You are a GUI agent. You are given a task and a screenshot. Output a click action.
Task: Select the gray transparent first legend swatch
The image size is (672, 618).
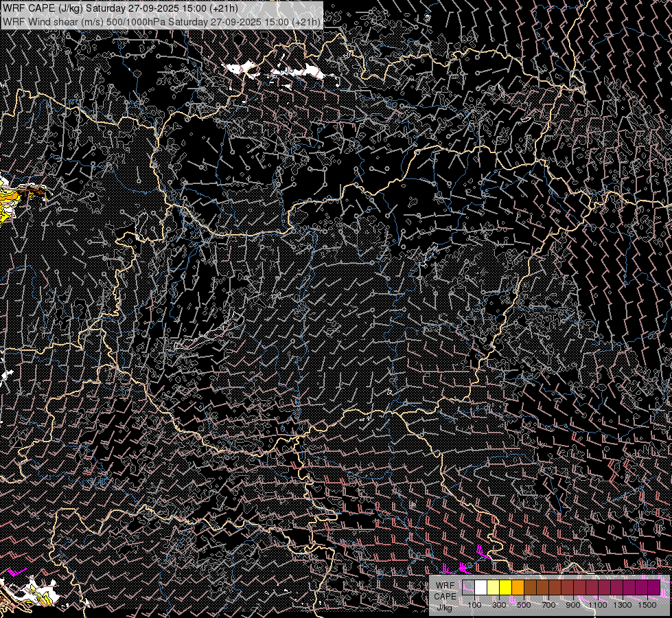(x=468, y=588)
